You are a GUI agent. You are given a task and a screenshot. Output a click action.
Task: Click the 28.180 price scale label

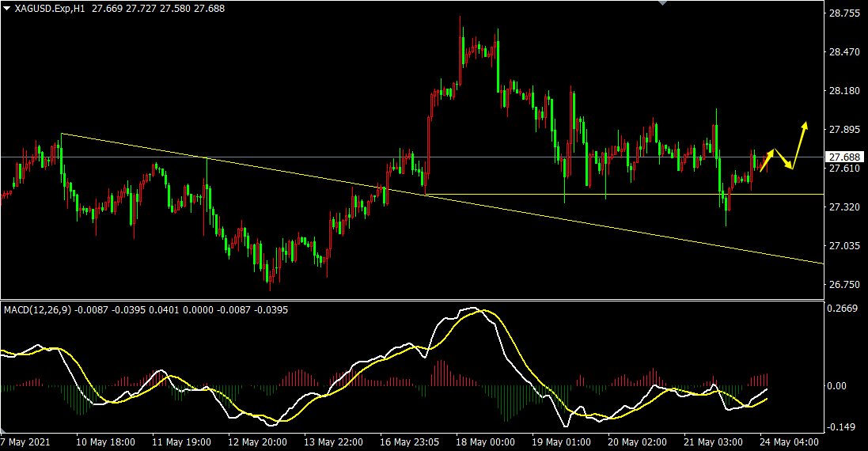pyautogui.click(x=843, y=91)
